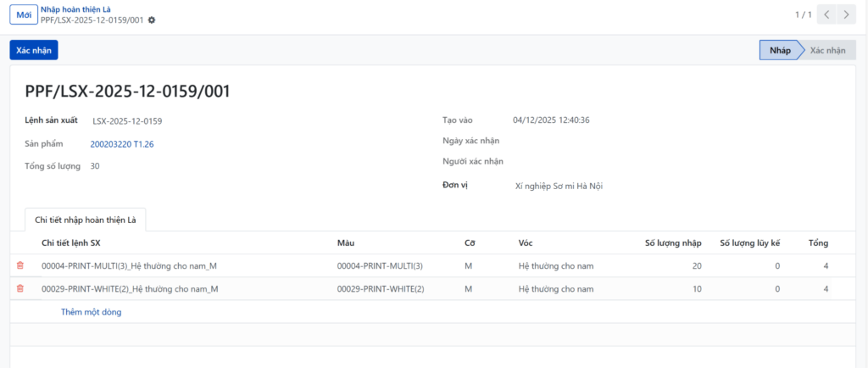Go to next record with right arrow

point(846,14)
